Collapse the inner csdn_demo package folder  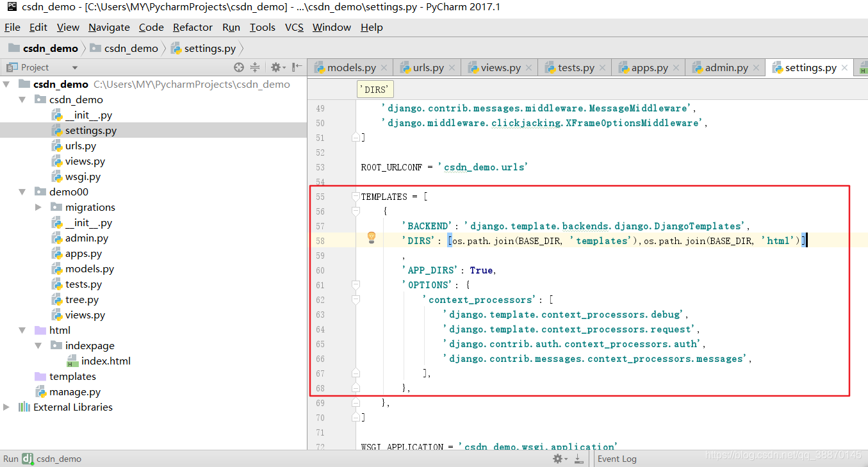[x=22, y=100]
